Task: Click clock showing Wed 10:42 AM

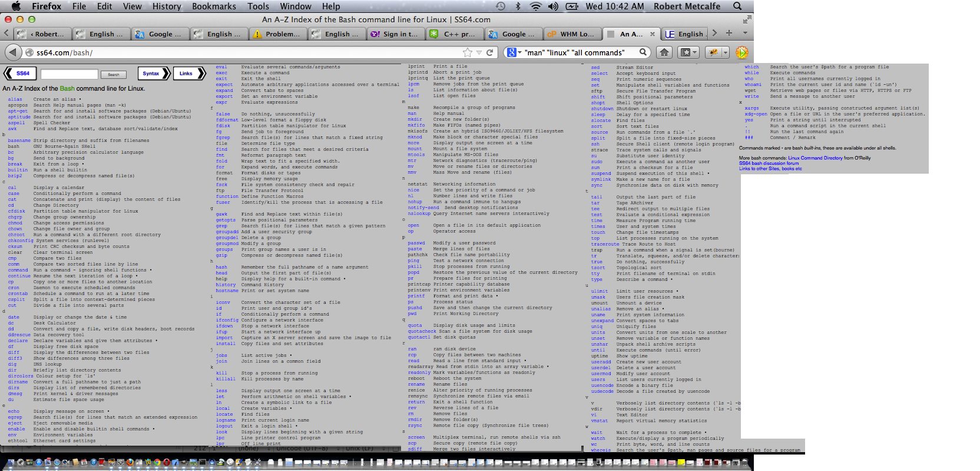Action: [614, 6]
